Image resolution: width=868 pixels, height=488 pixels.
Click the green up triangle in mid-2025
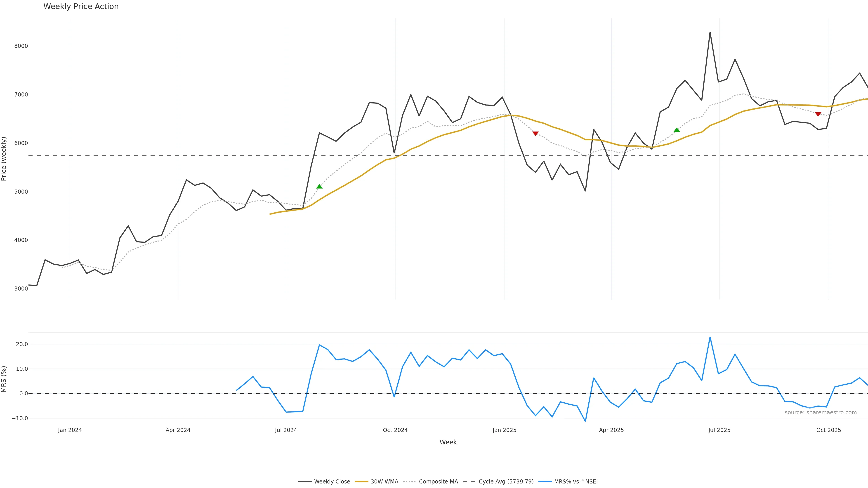point(677,130)
